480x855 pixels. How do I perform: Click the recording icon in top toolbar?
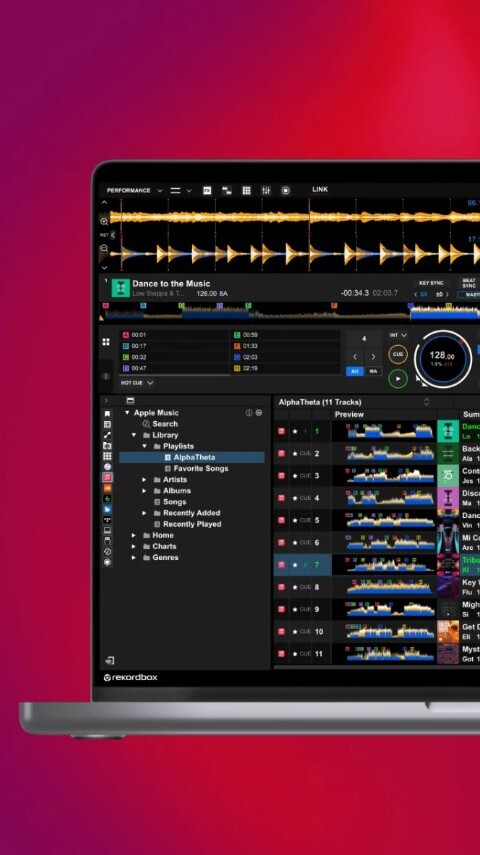[285, 190]
